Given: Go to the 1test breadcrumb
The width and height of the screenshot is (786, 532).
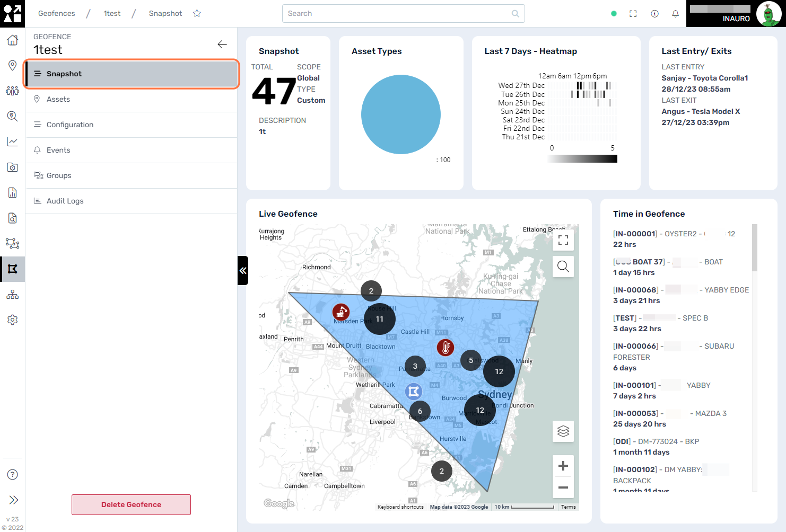Looking at the screenshot, I should point(112,13).
